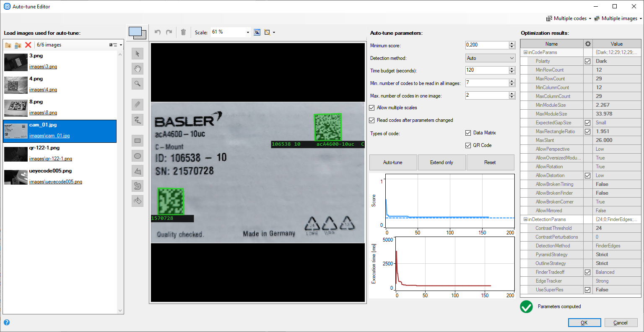Open the Multiple codes menu
Viewport: 644px width, 332px height.
point(569,18)
